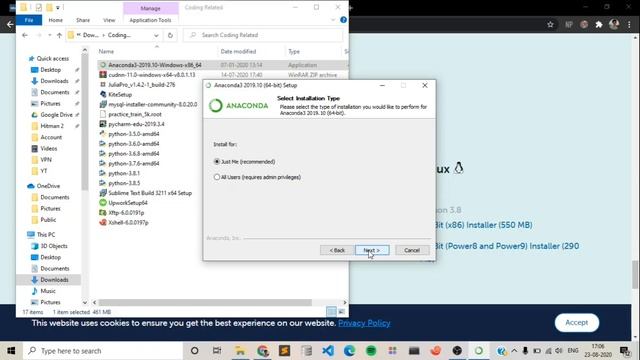Cancel the Anaconda setup wizard
640x360 pixels.
coord(412,250)
